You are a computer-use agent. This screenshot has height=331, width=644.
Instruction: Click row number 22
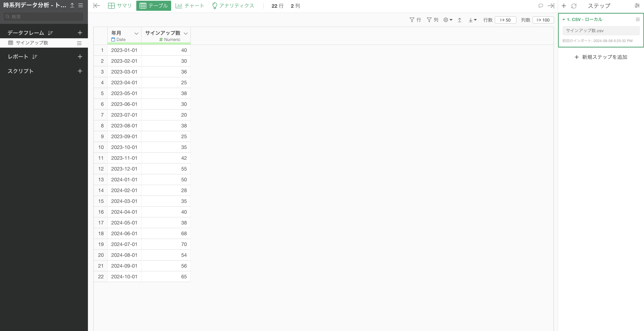click(101, 277)
